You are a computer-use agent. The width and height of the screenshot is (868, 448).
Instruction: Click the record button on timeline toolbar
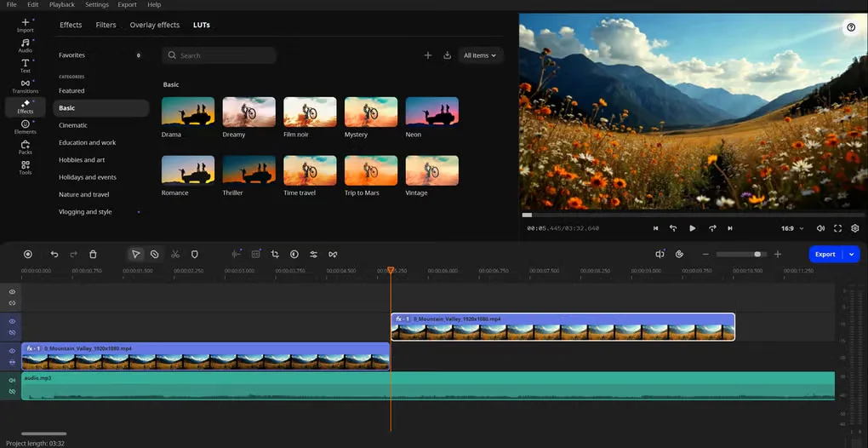click(28, 254)
